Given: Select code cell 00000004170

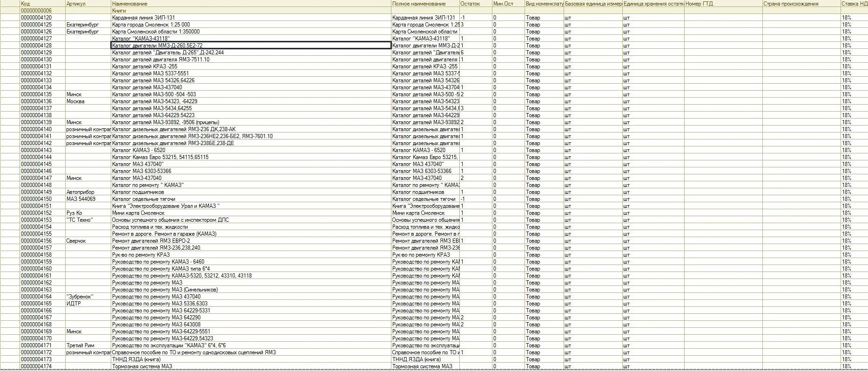Looking at the screenshot, I should pos(43,338).
